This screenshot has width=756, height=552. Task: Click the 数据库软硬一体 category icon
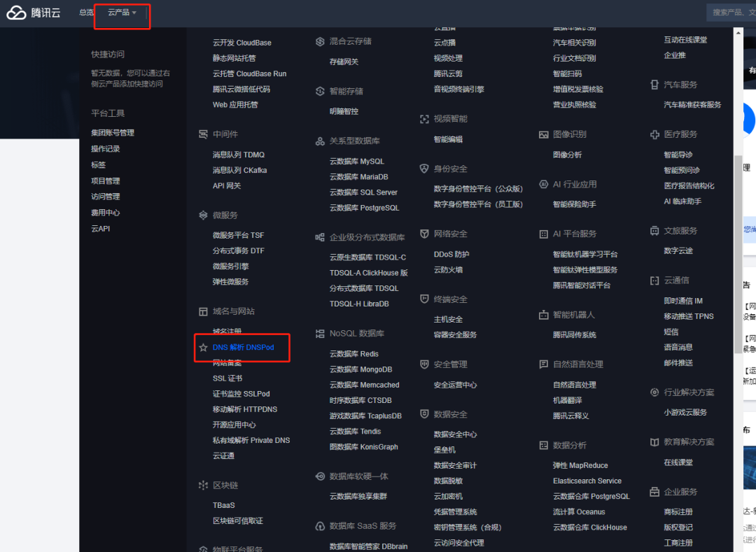click(x=320, y=476)
